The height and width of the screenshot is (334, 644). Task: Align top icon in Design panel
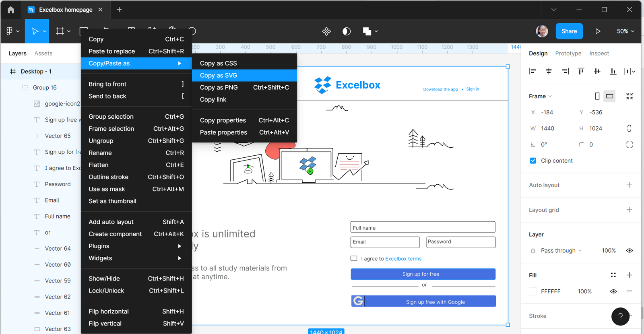[x=581, y=71]
